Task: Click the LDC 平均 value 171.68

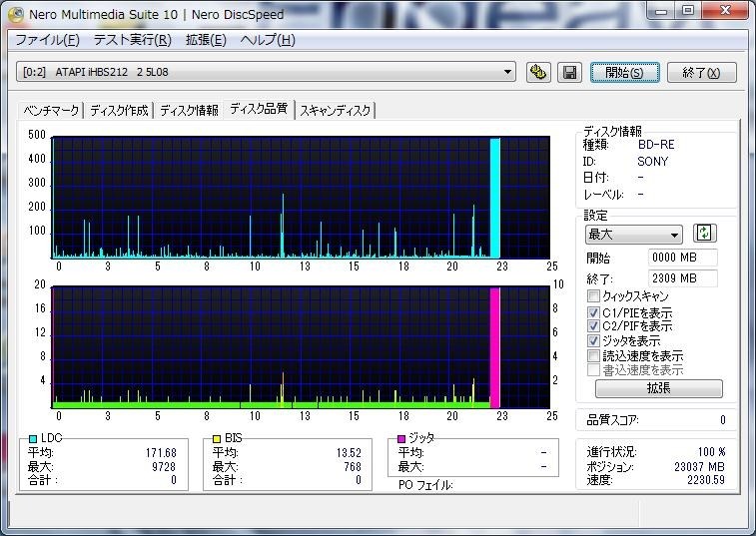Action: pos(161,453)
